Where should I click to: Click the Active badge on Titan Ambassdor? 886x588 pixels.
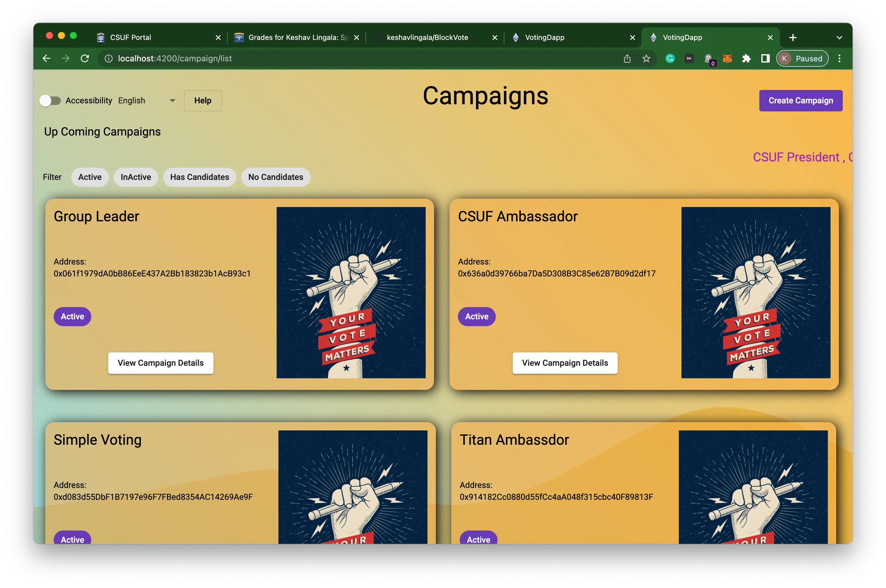click(x=478, y=538)
